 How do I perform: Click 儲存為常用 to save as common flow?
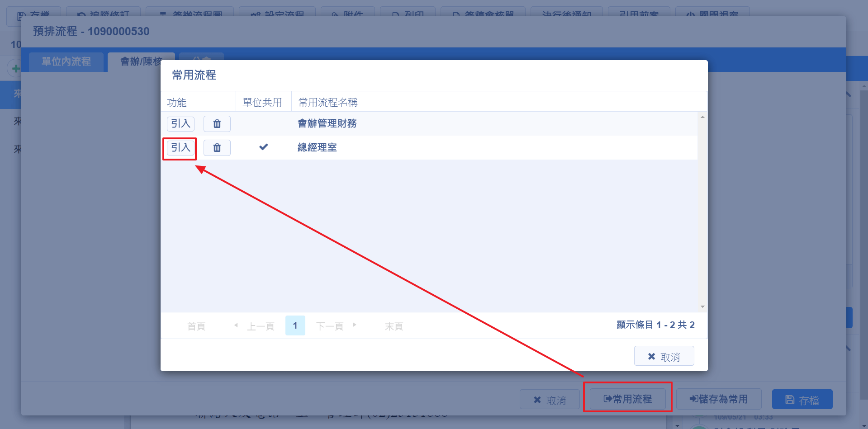pyautogui.click(x=718, y=399)
